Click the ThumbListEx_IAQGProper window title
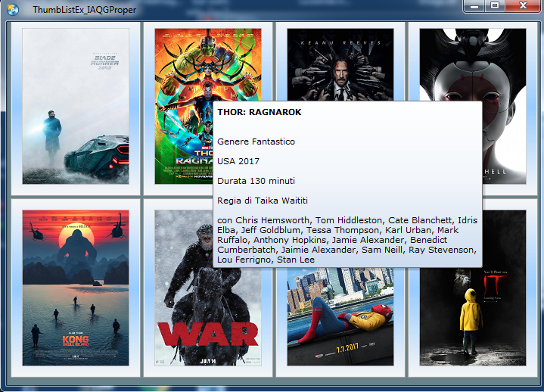Viewport: 544px width, 392px height. pyautogui.click(x=85, y=10)
